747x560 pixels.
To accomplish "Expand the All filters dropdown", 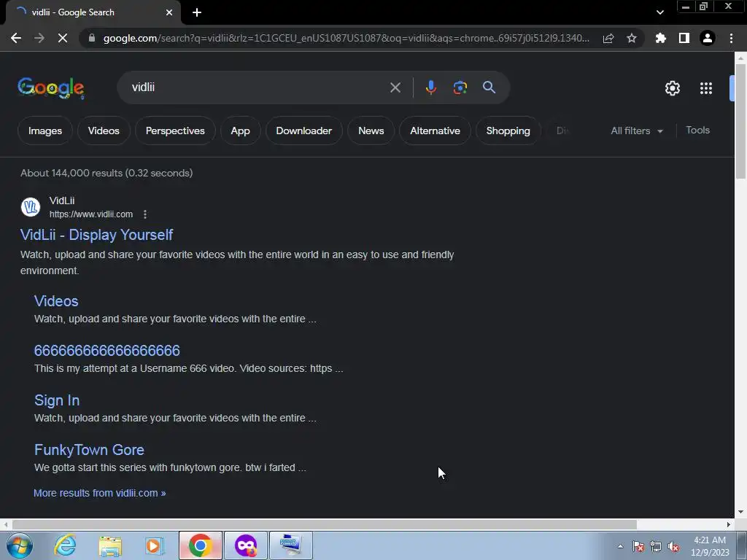I will 636,131.
